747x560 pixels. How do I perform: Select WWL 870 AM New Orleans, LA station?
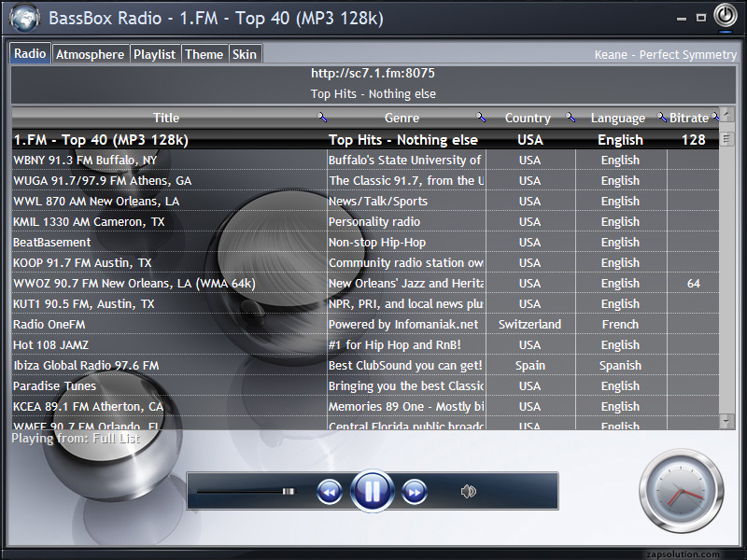(x=365, y=201)
